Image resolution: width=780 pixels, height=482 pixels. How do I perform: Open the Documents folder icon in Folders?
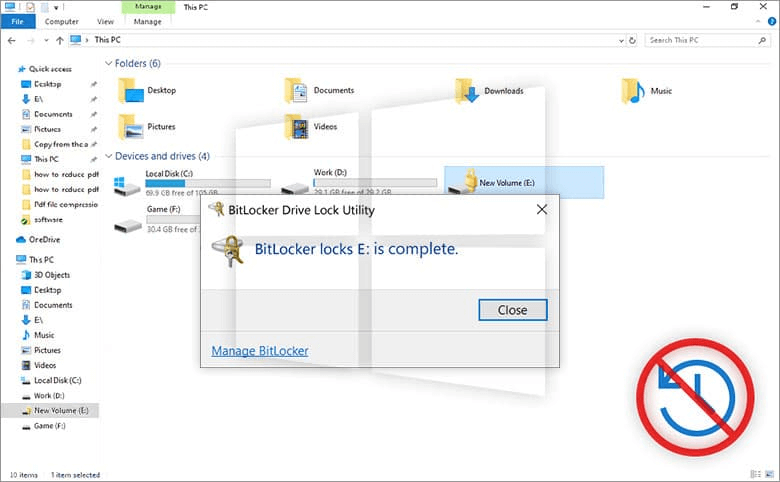click(x=296, y=91)
